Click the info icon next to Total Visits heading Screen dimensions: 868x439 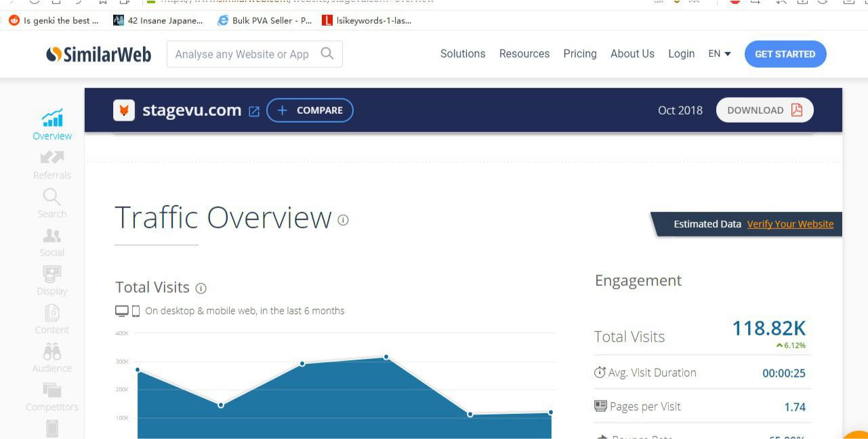[201, 288]
